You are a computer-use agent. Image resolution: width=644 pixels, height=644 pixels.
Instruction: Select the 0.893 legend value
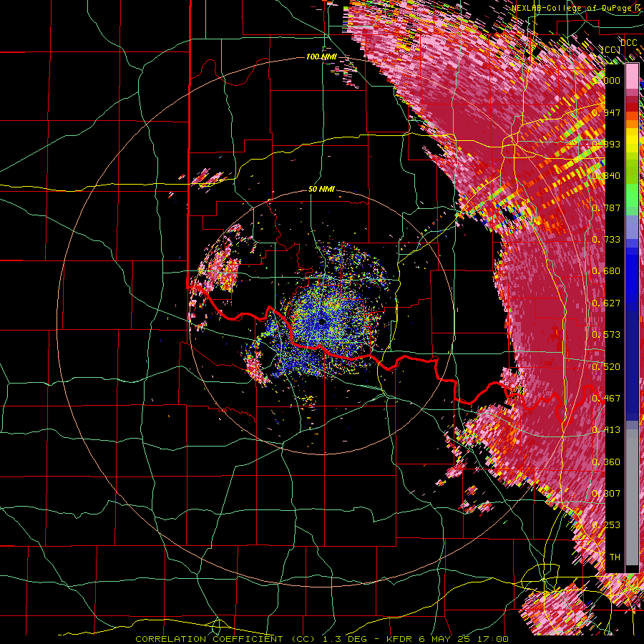tap(606, 144)
